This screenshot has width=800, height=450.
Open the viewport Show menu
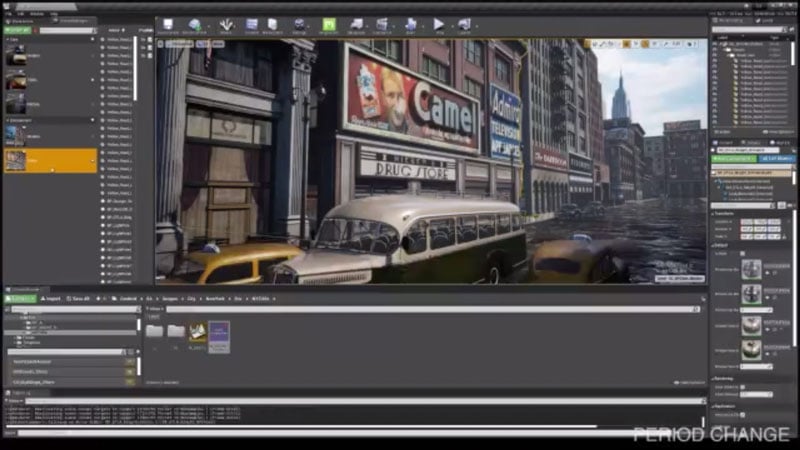point(218,44)
